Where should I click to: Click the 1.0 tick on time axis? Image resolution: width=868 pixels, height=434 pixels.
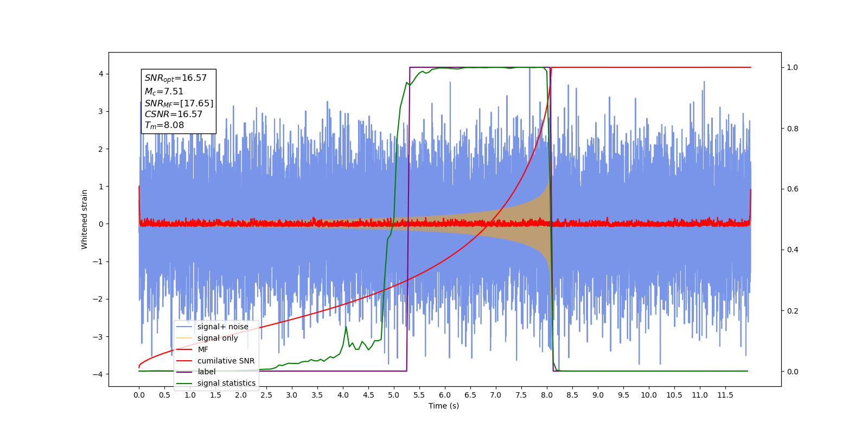click(190, 395)
